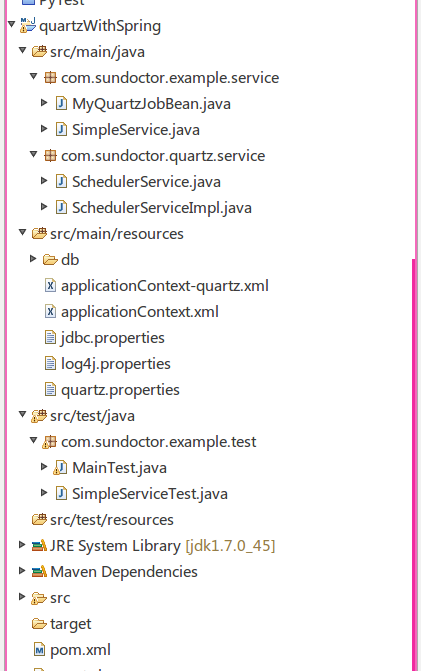The image size is (421, 671).
Task: Click the quartzWithSpring Maven project icon
Action: tap(28, 26)
